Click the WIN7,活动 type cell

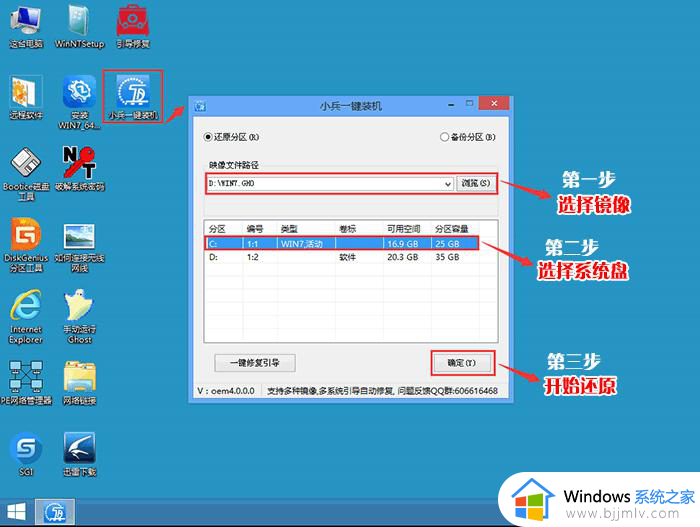click(x=302, y=244)
